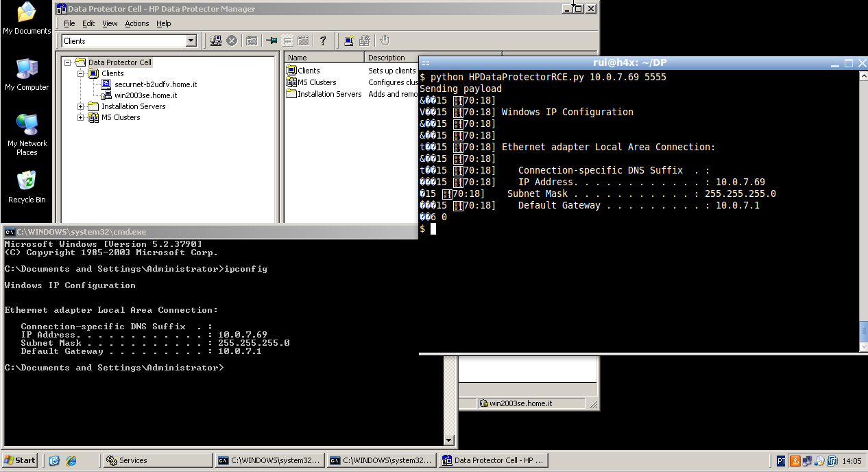Click the python HPDataProtectorRCE.py command line
The width and height of the screenshot is (868, 472).
(543, 77)
